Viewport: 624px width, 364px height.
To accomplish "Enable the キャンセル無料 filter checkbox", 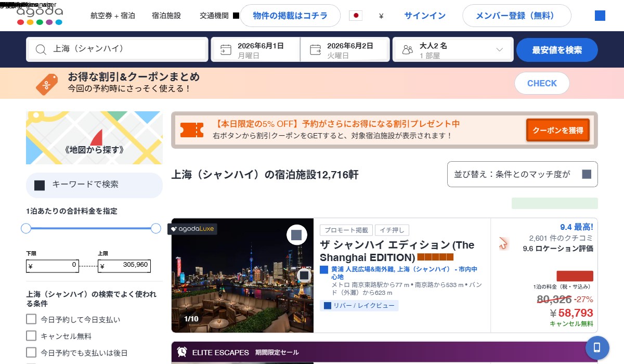I will pyautogui.click(x=31, y=336).
